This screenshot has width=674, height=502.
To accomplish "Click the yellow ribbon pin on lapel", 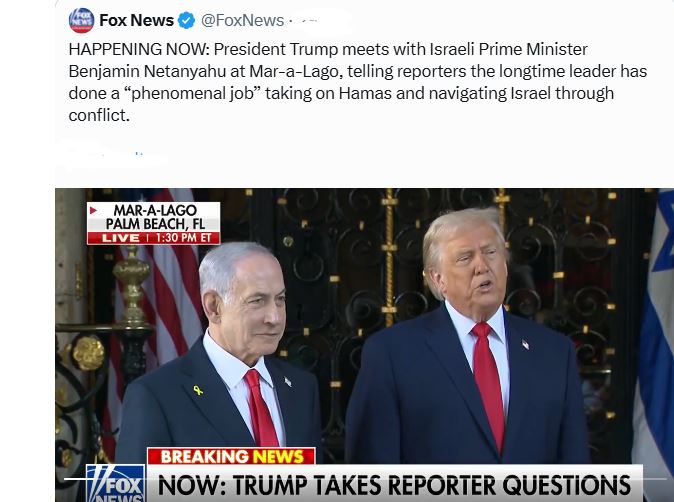I will pyautogui.click(x=198, y=390).
